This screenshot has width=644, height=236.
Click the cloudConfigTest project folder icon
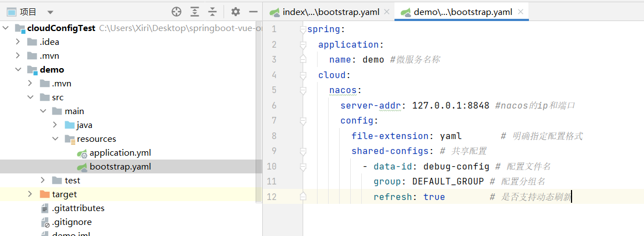click(x=20, y=28)
